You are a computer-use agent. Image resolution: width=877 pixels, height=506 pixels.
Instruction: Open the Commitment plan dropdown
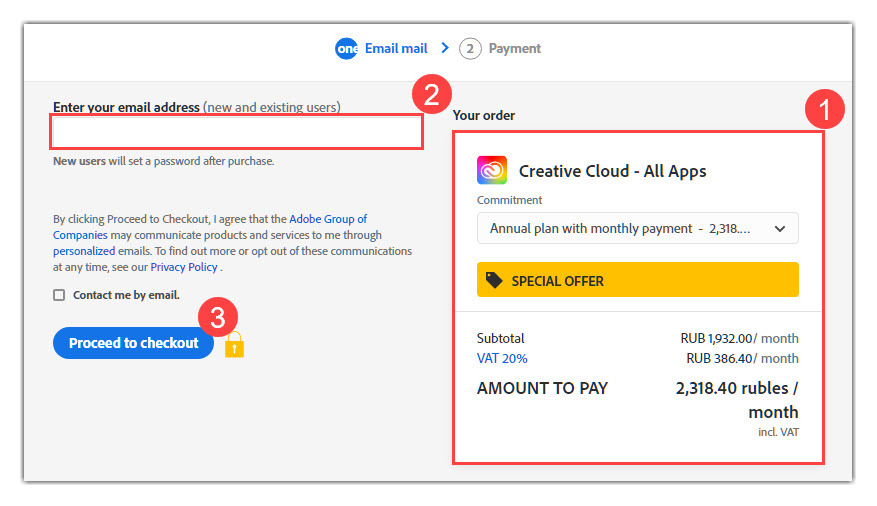(x=638, y=228)
